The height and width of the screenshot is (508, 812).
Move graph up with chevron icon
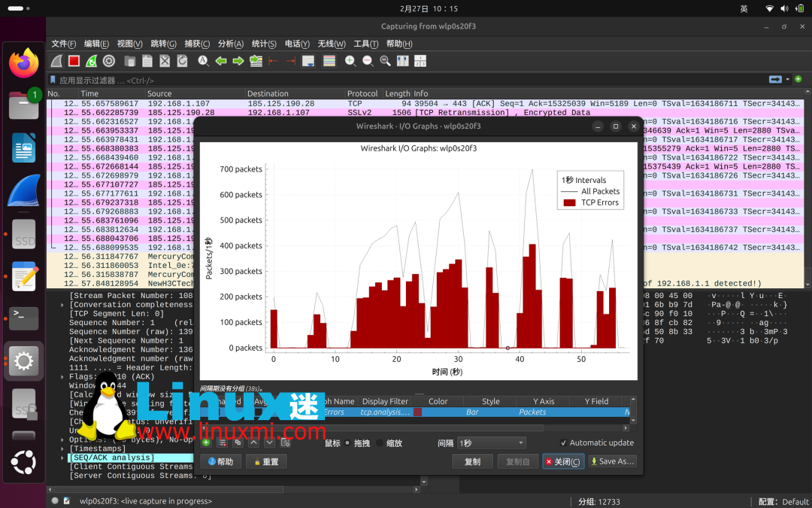click(254, 443)
